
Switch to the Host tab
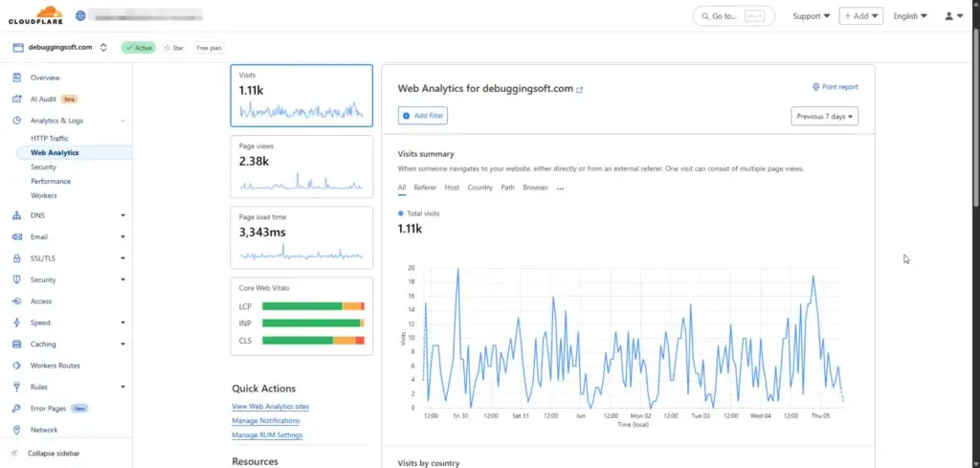pyautogui.click(x=452, y=188)
